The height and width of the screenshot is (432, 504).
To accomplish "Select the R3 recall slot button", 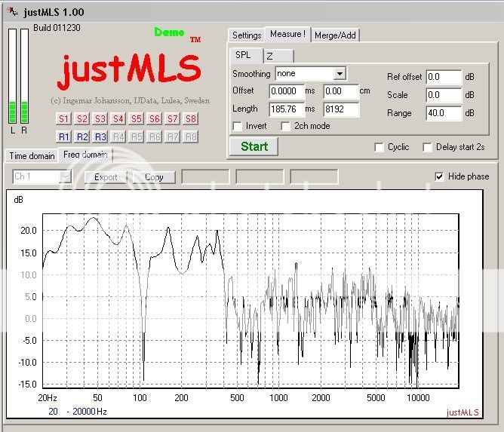I will click(100, 136).
